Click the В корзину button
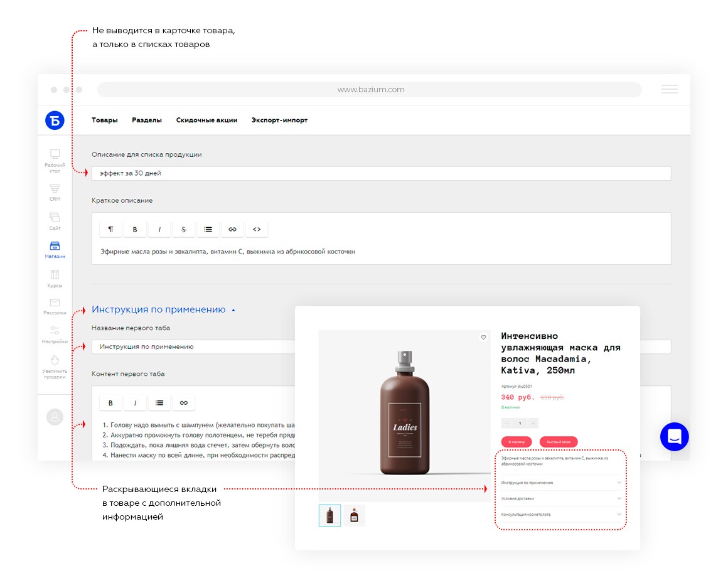The height and width of the screenshot is (578, 728). pos(517,442)
